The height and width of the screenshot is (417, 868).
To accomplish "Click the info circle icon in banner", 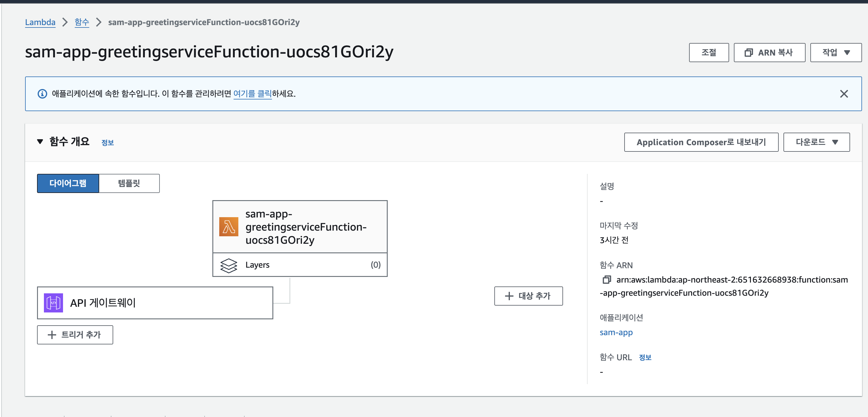I will [42, 94].
